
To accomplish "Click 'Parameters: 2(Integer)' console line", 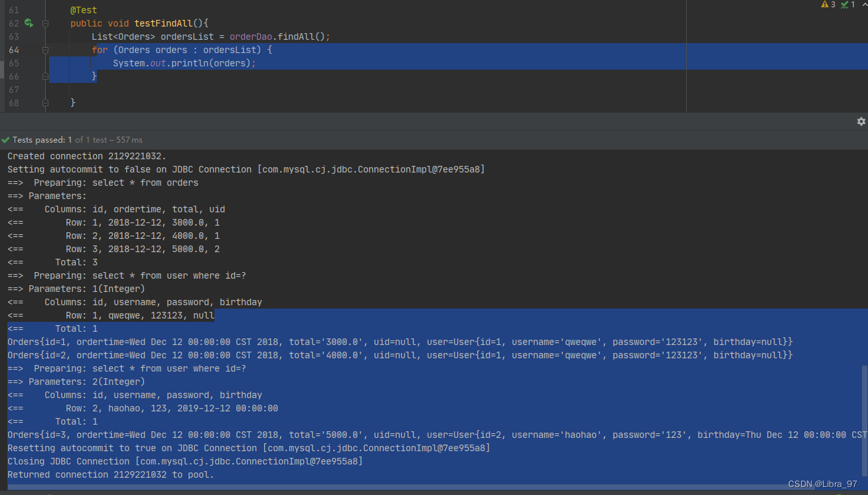I will pyautogui.click(x=76, y=382).
